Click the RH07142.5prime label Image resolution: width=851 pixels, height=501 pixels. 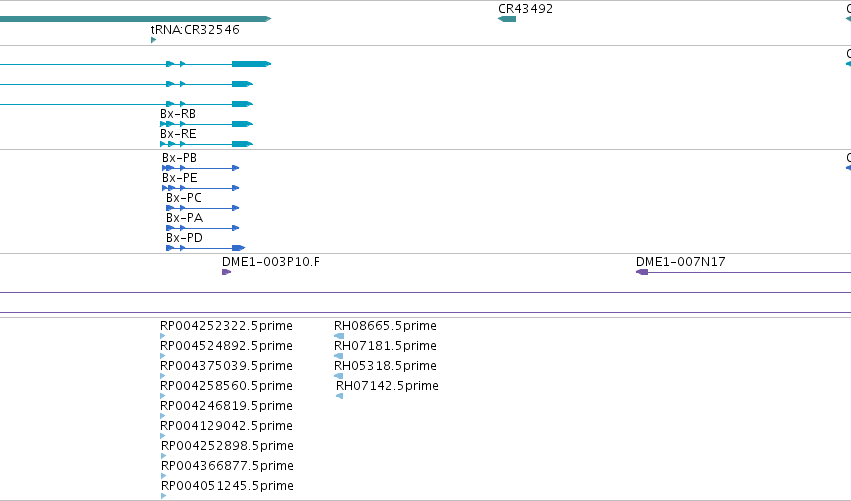click(388, 386)
